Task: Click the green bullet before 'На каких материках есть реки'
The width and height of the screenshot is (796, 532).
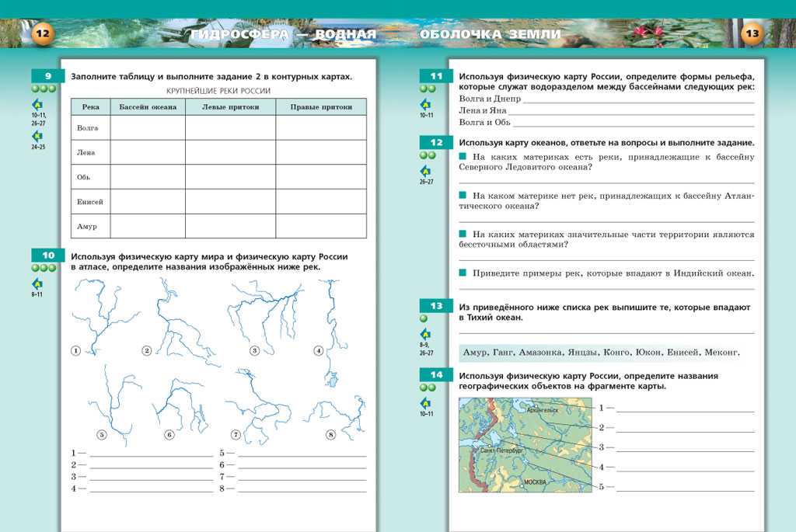Action: pos(463,156)
